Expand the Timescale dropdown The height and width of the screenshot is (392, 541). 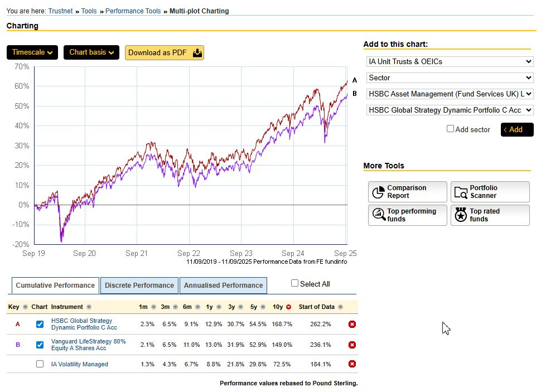coord(32,52)
